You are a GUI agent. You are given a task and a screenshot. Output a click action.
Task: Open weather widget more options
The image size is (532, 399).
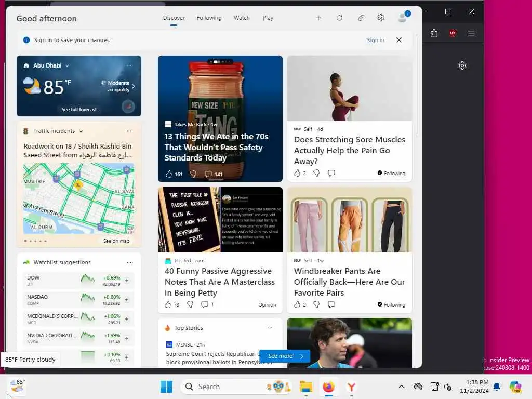(129, 65)
